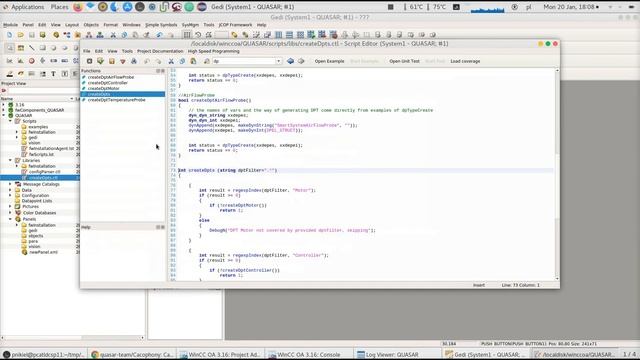Viewport: 640px width, 360px height.
Task: Expand the 3.16 project tree node
Action: tap(4, 105)
